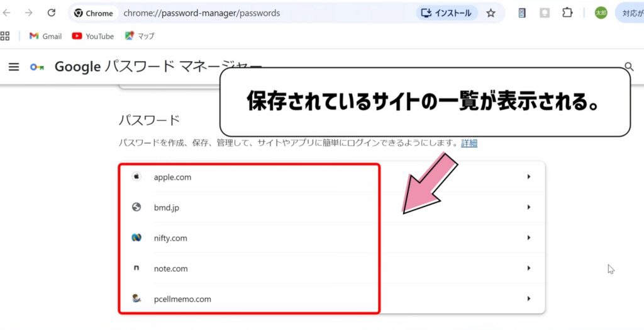Click the blue document extension icon
Image resolution: width=644 pixels, height=330 pixels.
coord(522,13)
